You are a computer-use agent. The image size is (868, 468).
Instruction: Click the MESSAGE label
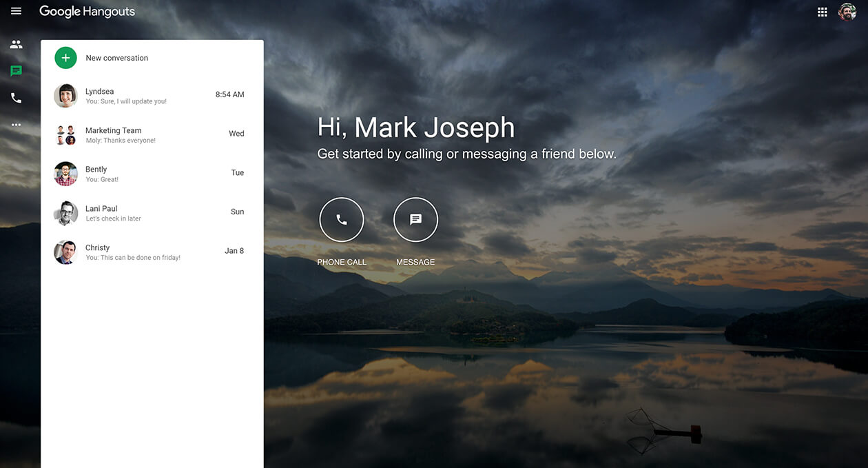[415, 263]
